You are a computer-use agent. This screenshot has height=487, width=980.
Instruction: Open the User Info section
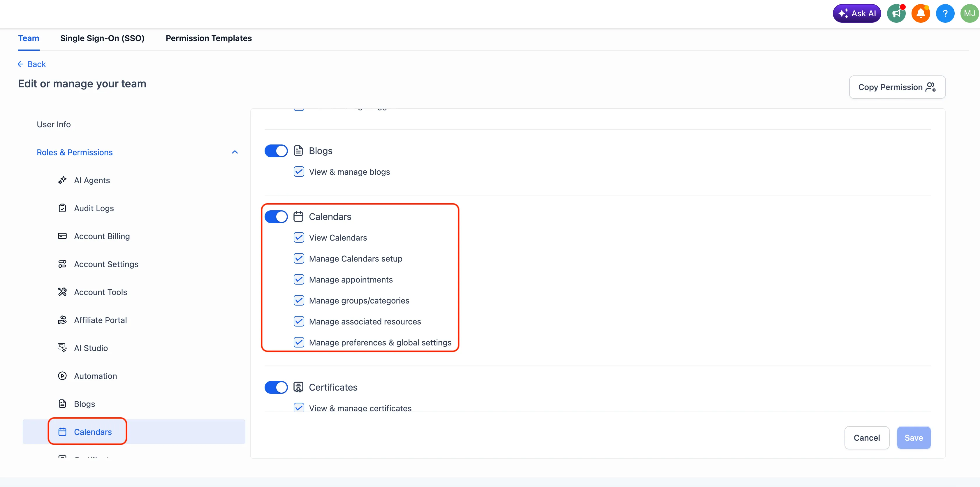tap(54, 124)
